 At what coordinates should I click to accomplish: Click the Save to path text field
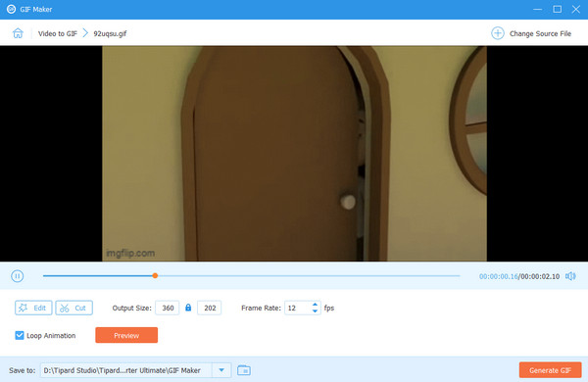126,370
